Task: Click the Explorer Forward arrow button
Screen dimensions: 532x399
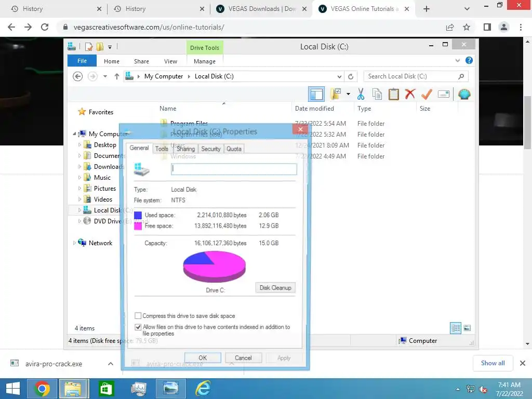Action: [92, 76]
